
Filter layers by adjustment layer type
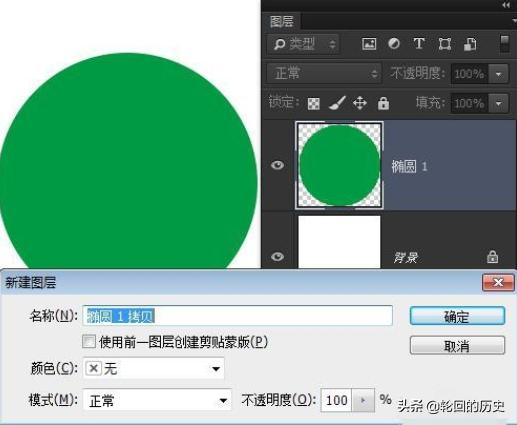(394, 44)
